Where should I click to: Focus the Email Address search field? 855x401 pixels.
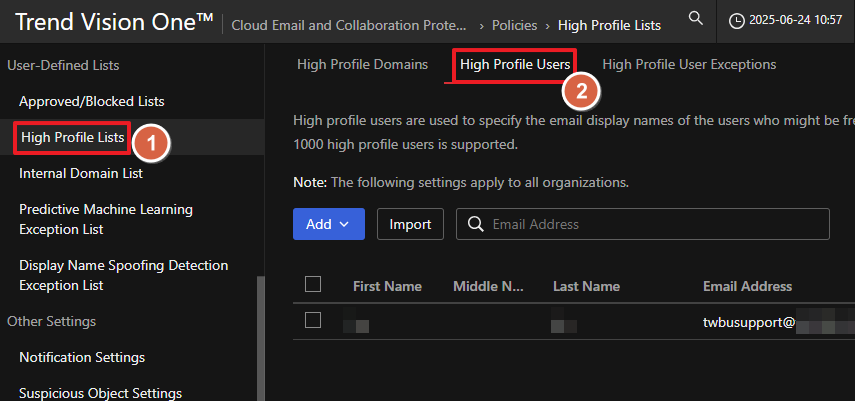coord(650,224)
